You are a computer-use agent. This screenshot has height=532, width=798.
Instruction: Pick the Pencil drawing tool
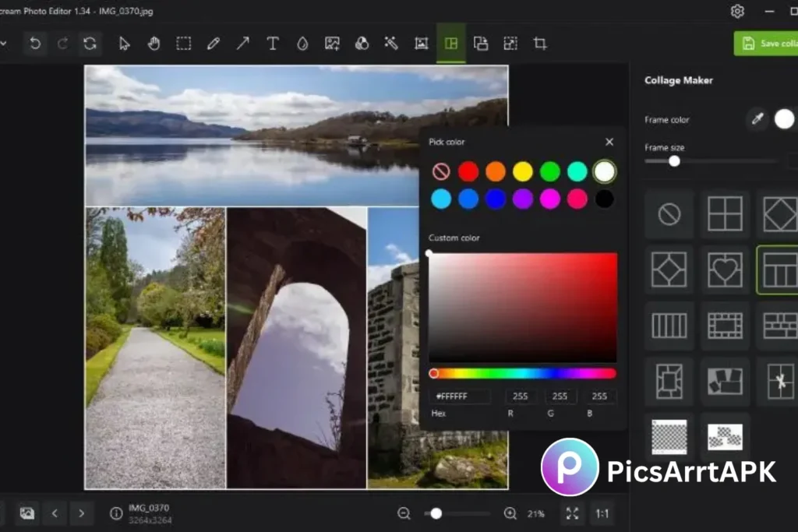pos(213,44)
